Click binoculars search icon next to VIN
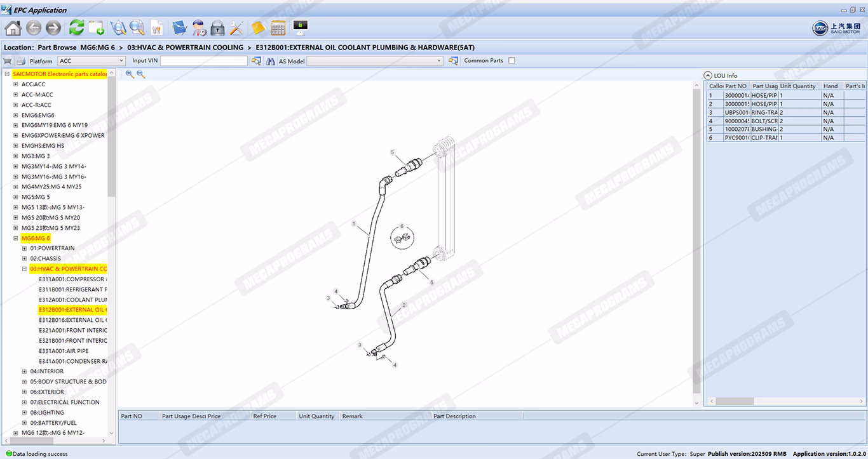Screen dimensions: 868x459 pyautogui.click(x=270, y=61)
